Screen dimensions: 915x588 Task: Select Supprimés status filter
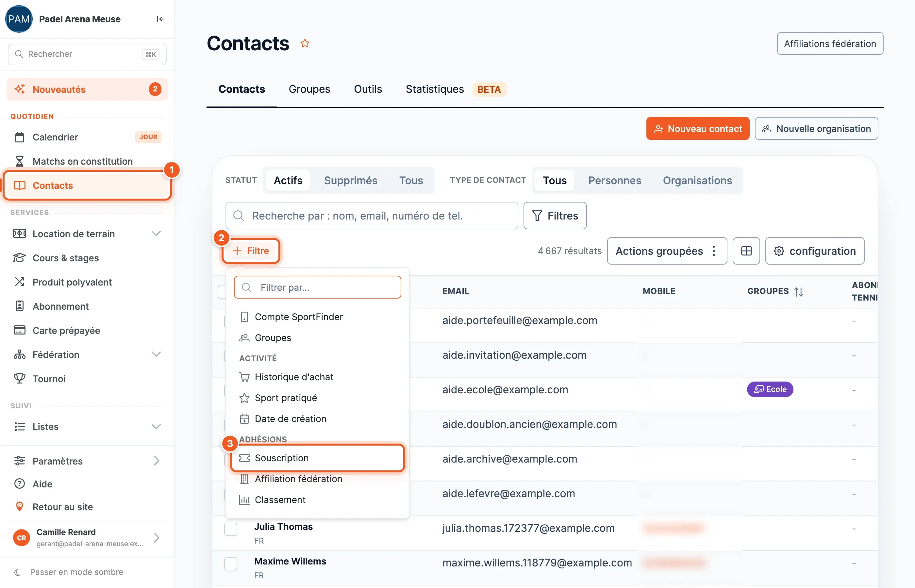click(351, 180)
